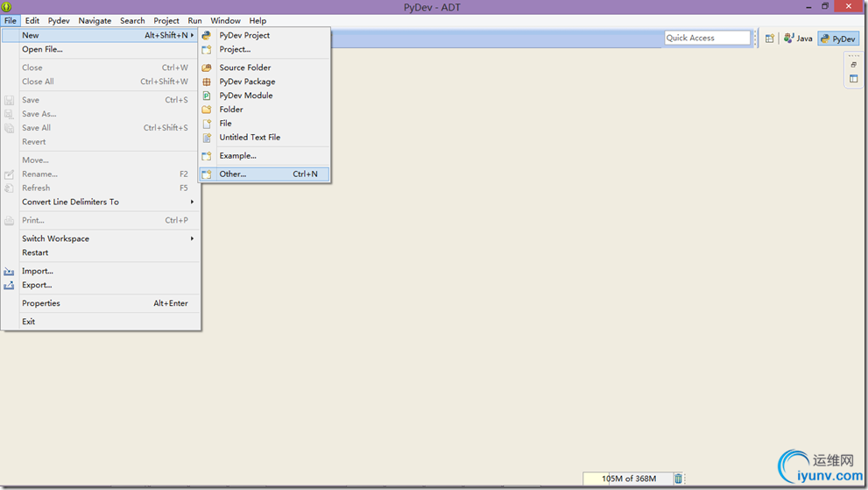Image resolution: width=868 pixels, height=490 pixels.
Task: Minimize the PyDev - ADT window
Action: [x=808, y=7]
